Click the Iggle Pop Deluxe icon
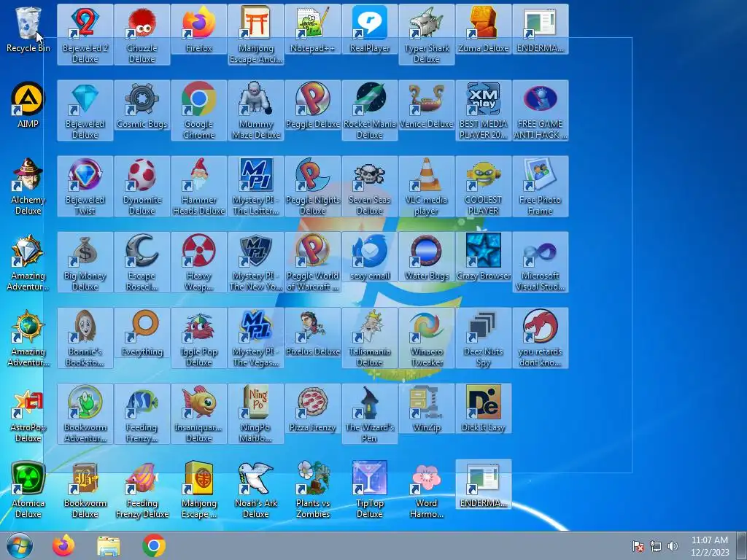747x560 pixels. [x=199, y=338]
